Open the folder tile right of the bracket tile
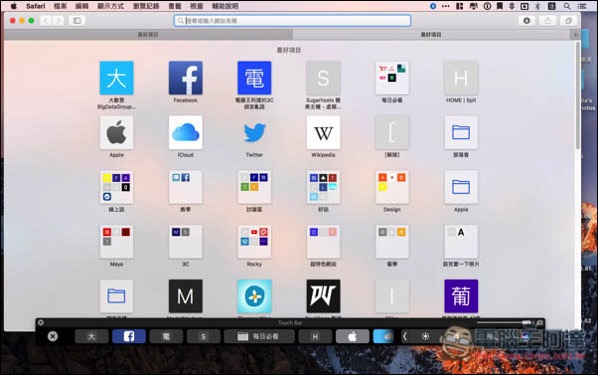 (461, 132)
